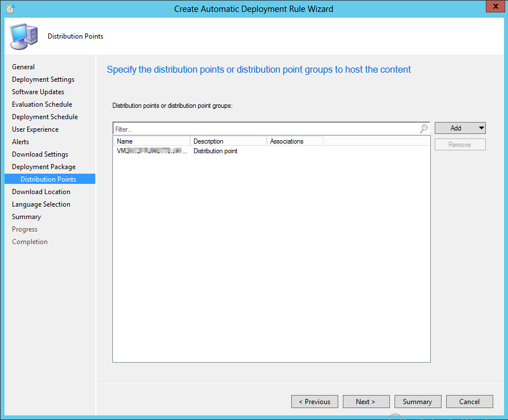Image resolution: width=508 pixels, height=420 pixels.
Task: Sort by the Description column header
Action: pyautogui.click(x=228, y=141)
